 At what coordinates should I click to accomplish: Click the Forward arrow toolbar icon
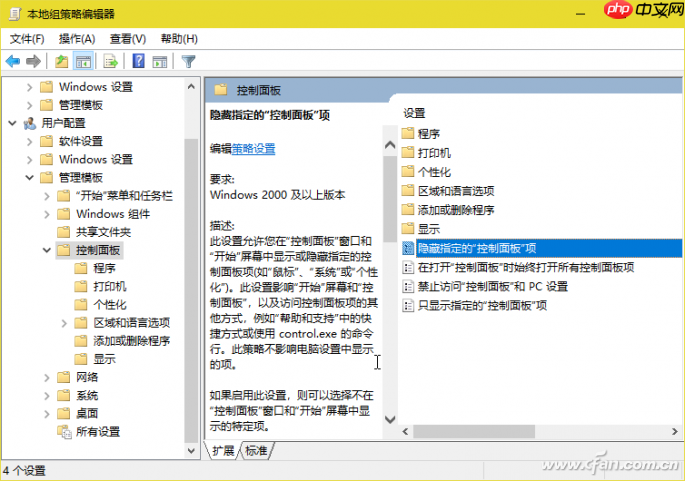[34, 62]
